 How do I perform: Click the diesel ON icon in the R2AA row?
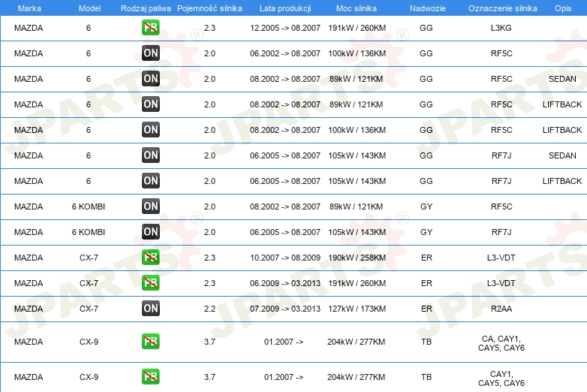click(x=150, y=309)
